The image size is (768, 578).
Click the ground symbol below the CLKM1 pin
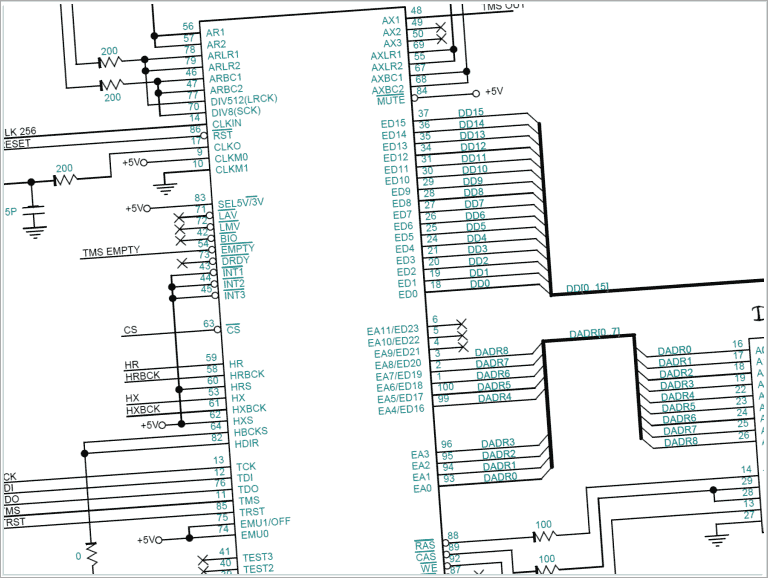click(x=166, y=189)
